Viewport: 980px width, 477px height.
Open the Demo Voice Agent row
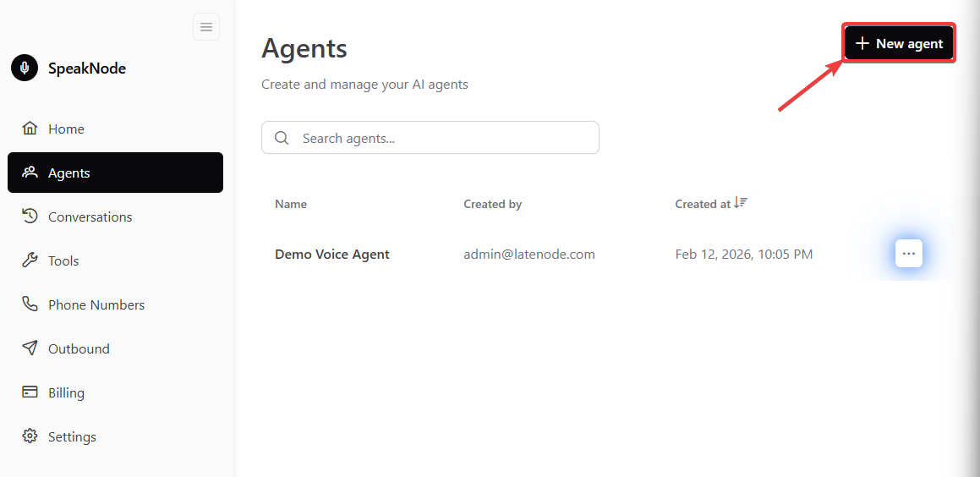click(x=332, y=254)
